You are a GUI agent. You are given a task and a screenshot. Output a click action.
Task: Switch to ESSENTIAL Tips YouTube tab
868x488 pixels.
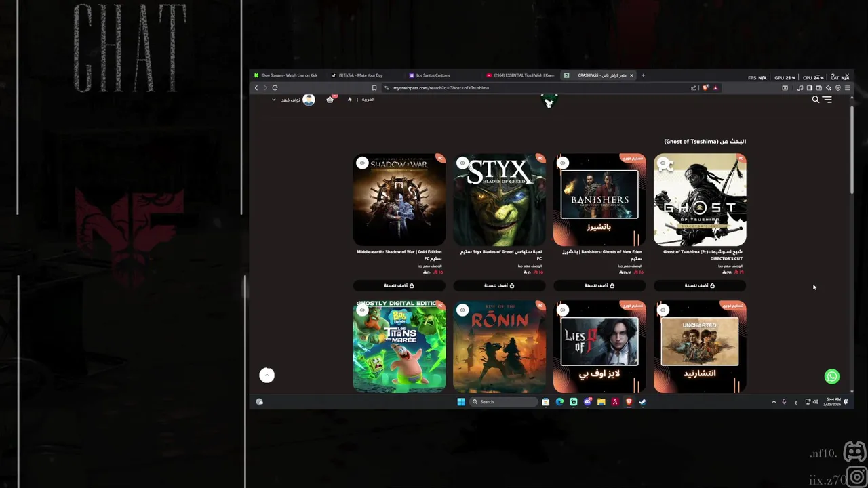pos(519,75)
